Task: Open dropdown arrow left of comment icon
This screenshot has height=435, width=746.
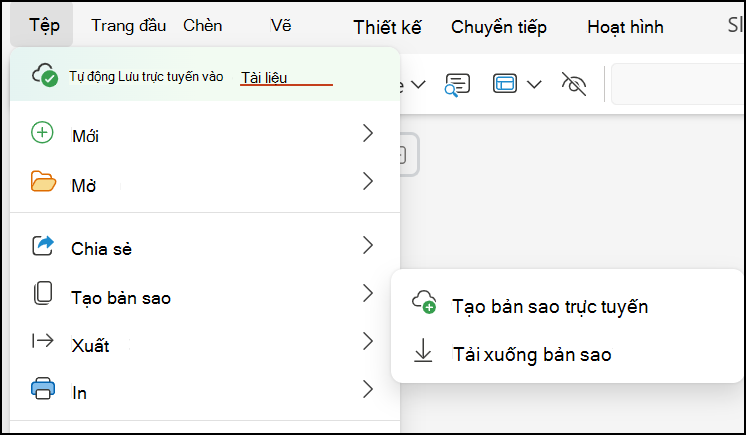Action: click(418, 84)
